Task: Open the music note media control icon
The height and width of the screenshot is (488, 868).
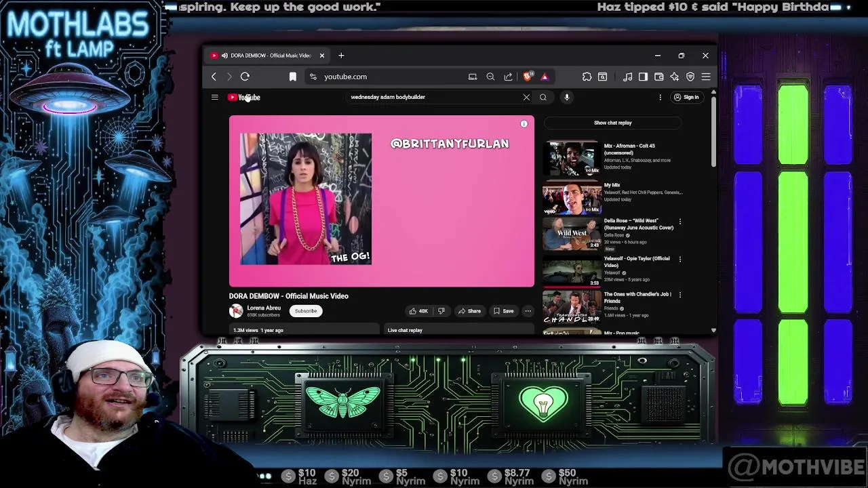Action: click(628, 77)
